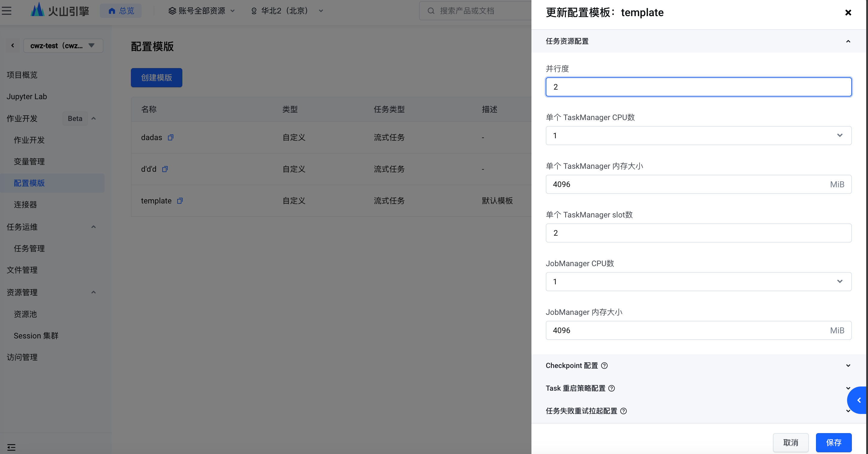
Task: Click the search magnifier icon
Action: pyautogui.click(x=431, y=11)
